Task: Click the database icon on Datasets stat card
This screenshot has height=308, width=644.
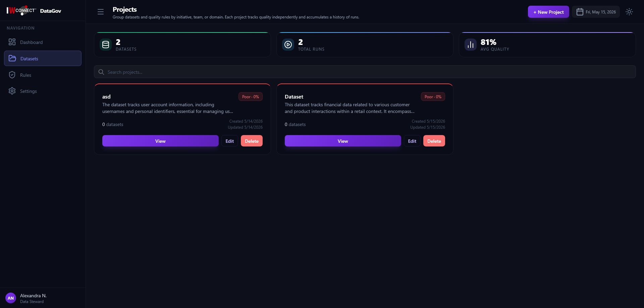Action: [106, 45]
